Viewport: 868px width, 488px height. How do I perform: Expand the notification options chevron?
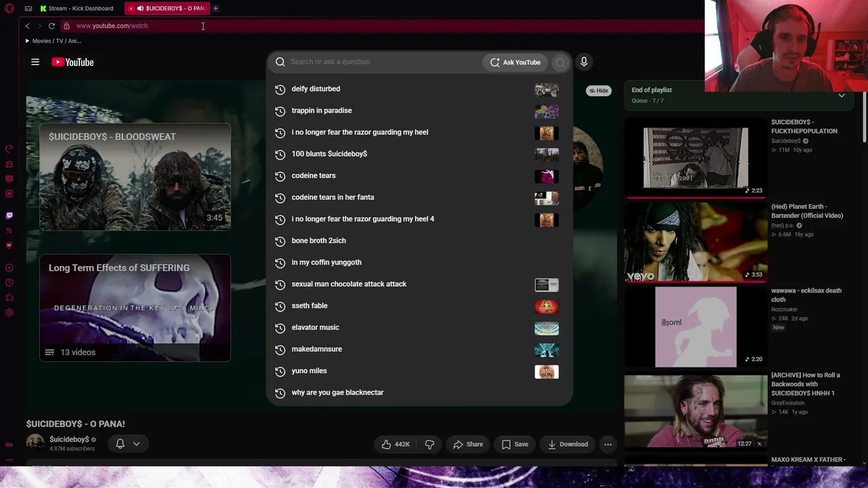pos(136,444)
